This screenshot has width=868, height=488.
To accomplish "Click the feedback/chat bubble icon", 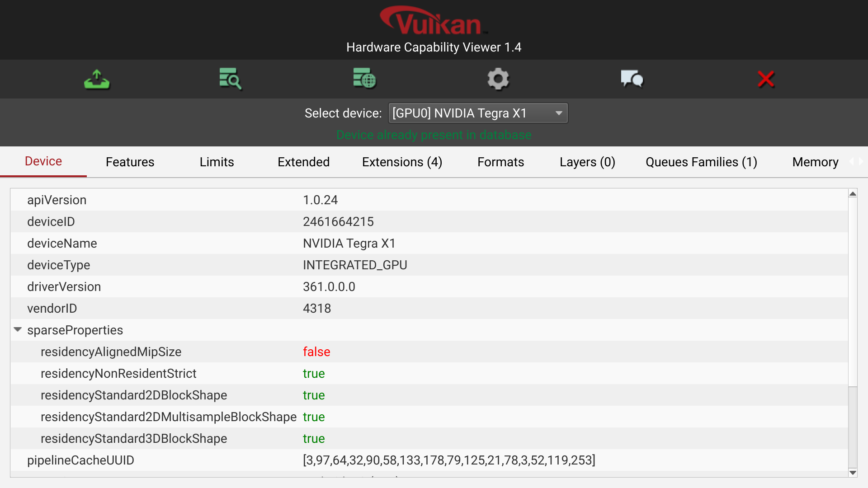I will (x=632, y=79).
